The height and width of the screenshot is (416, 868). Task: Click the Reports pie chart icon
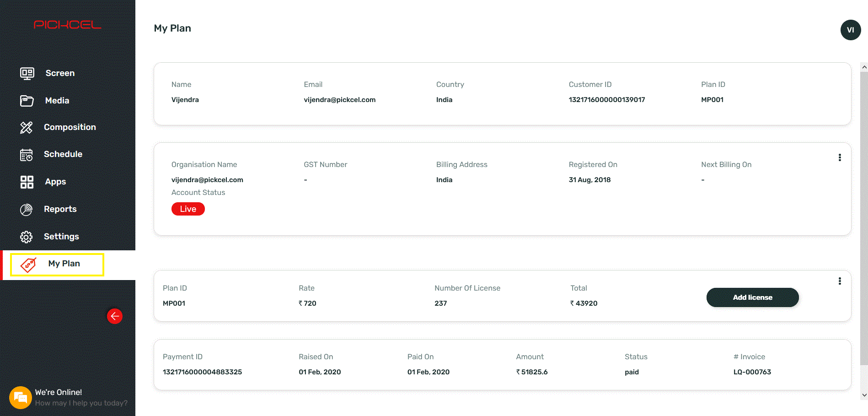(27, 210)
